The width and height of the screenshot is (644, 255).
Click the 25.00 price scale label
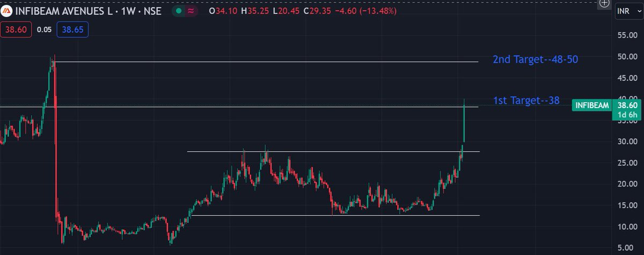click(x=628, y=163)
